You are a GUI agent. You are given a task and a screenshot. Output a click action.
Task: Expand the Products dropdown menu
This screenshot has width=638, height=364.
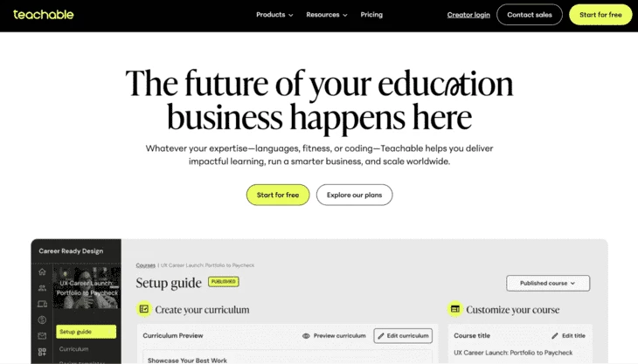click(274, 15)
